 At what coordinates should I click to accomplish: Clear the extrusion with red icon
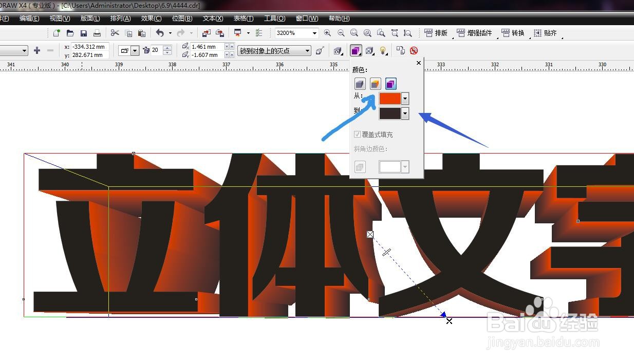coord(414,50)
